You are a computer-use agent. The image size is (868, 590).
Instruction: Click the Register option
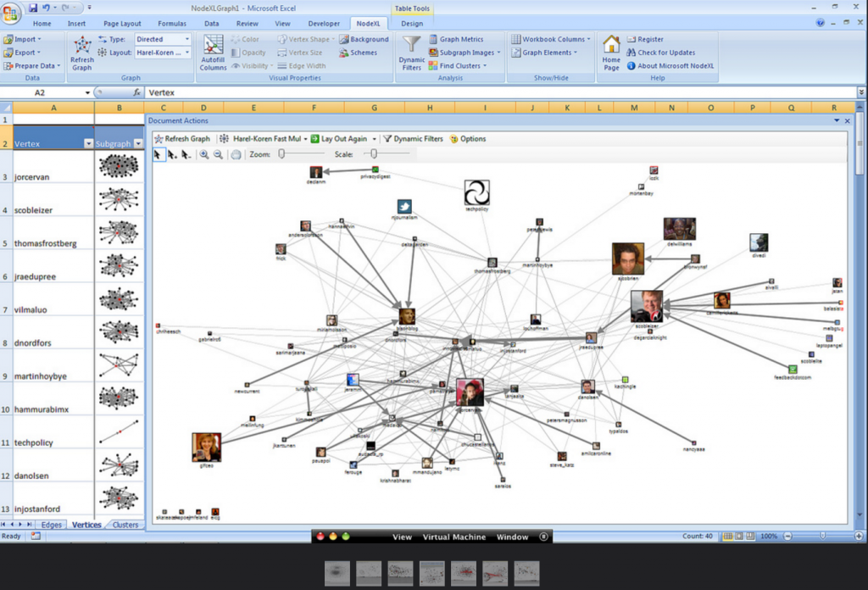point(645,39)
